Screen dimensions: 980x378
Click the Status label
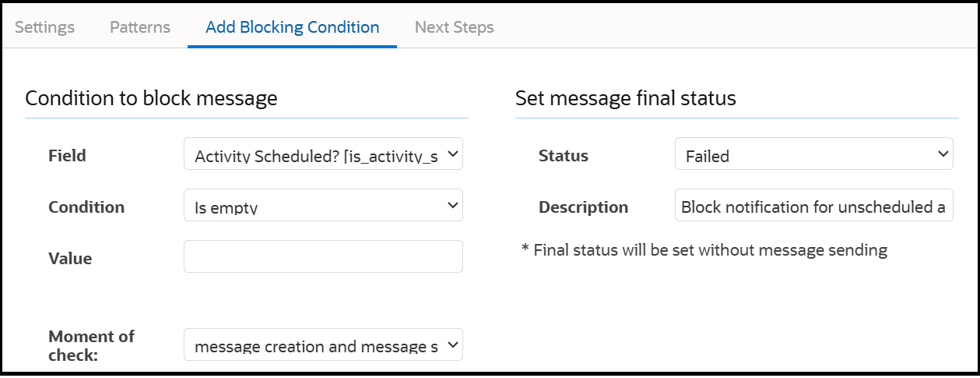[564, 156]
